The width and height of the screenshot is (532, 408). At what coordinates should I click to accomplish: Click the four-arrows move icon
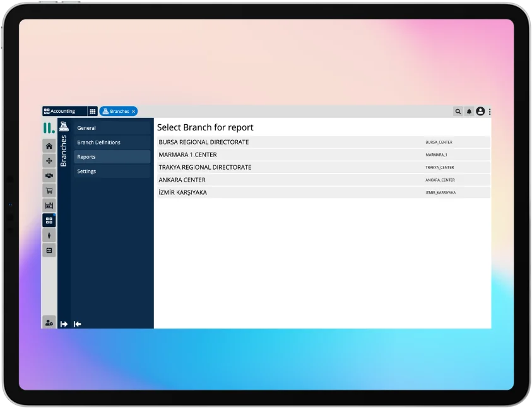tap(49, 161)
